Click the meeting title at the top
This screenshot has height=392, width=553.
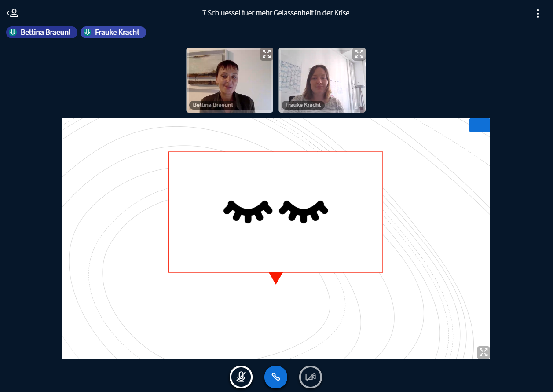[276, 13]
